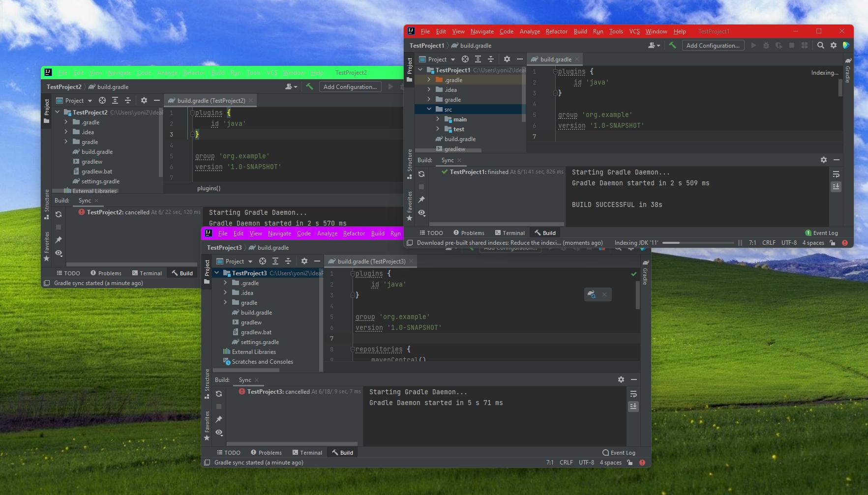Collapse all nodes in TestProject1 Project panel
This screenshot has width=868, height=495.
click(x=490, y=59)
